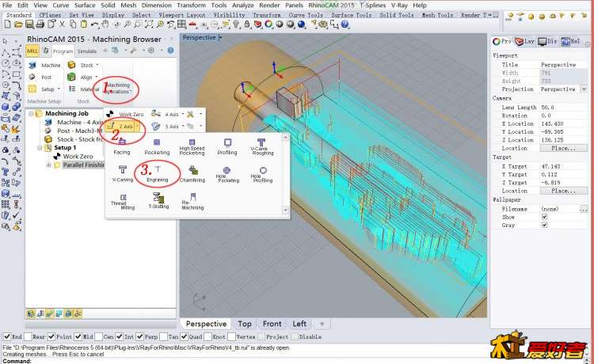This screenshot has width=594, height=364.
Task: Select the Facing operation
Action: click(122, 147)
